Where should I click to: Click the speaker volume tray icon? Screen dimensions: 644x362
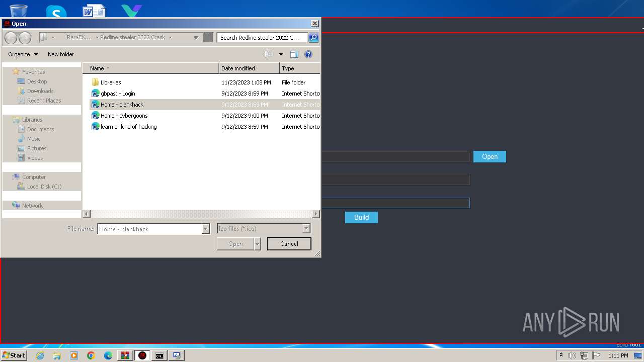(572, 355)
